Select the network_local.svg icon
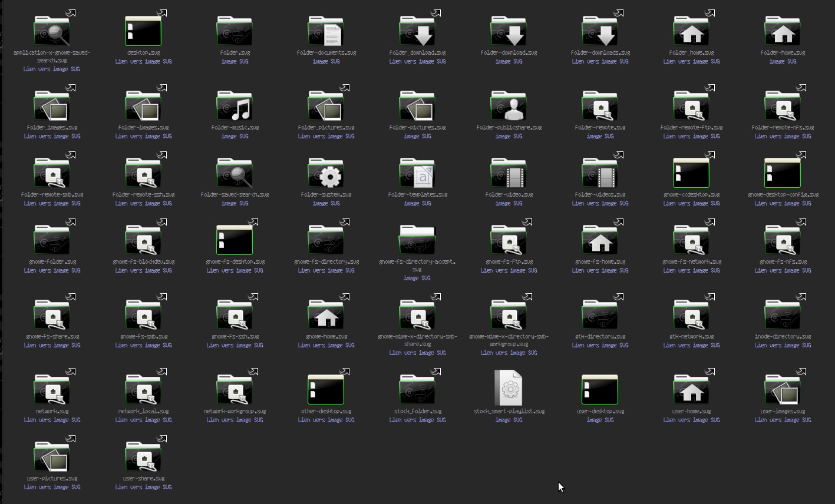This screenshot has width=835, height=504. [143, 389]
